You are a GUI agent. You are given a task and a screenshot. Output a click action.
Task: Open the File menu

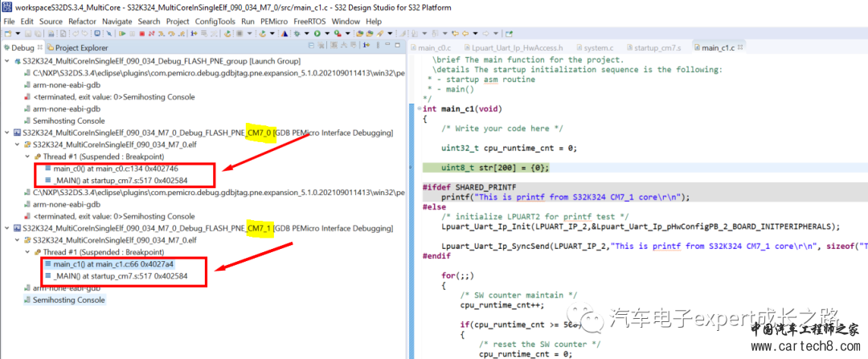[x=9, y=21]
